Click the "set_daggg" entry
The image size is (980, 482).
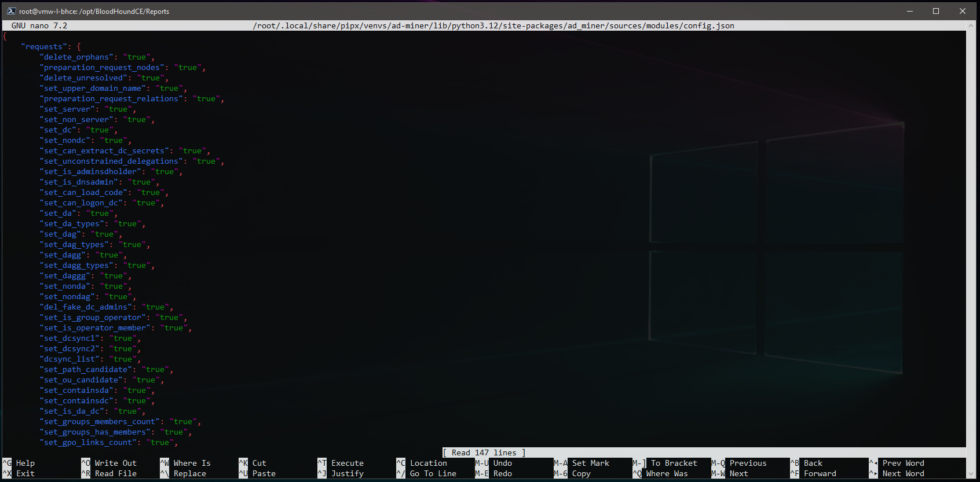tap(86, 276)
